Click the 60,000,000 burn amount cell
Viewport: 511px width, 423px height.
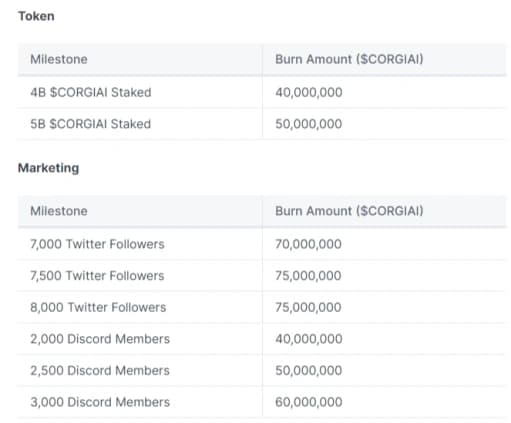click(309, 402)
